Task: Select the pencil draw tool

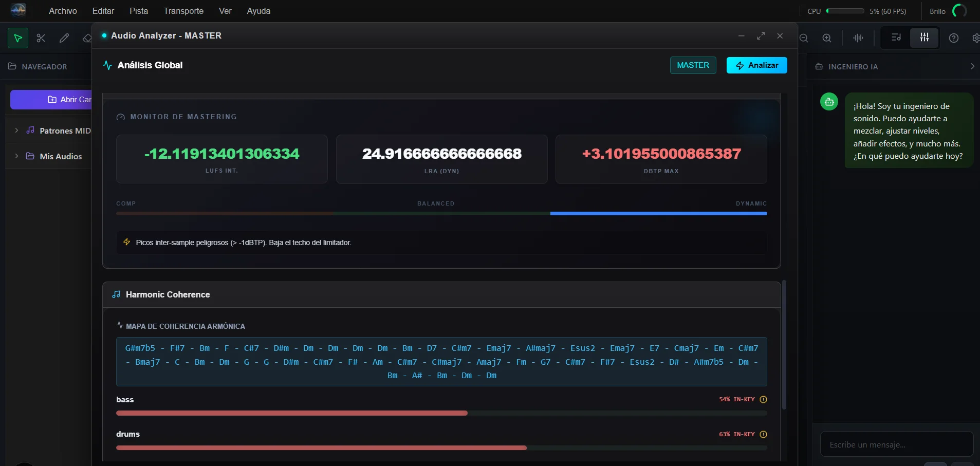Action: pos(64,38)
